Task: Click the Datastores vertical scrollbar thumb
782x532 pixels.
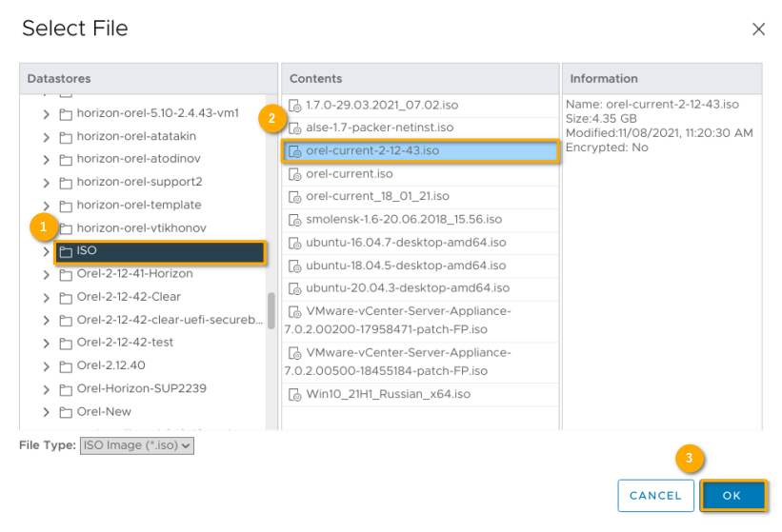Action: point(271,310)
